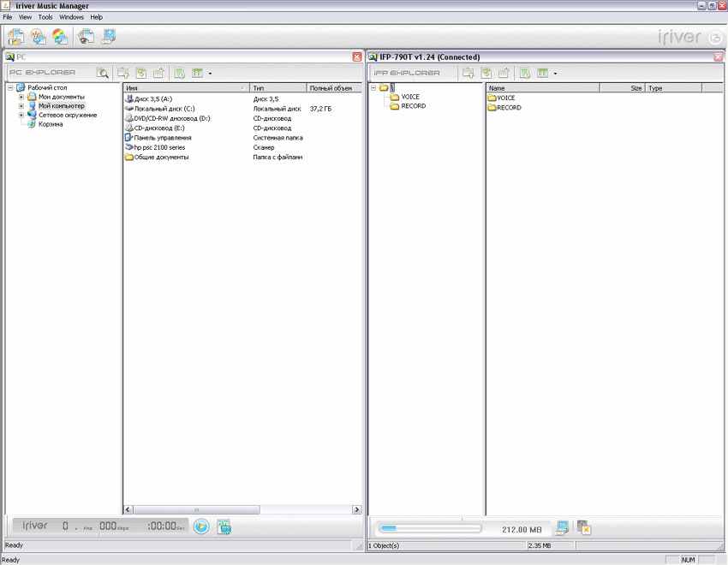Viewport: 728px width, 565px height.
Task: Click the main toolbar icon with a download arrow
Action: 38,37
